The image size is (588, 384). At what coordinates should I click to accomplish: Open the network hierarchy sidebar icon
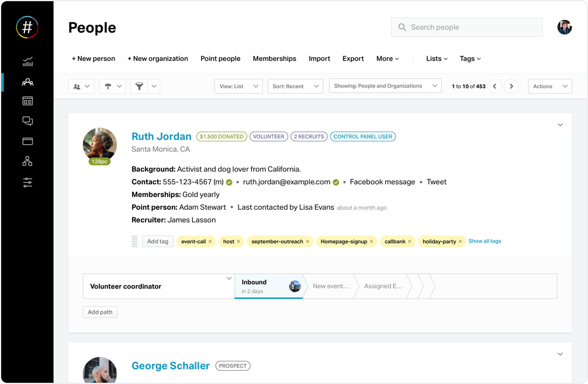coord(27,161)
